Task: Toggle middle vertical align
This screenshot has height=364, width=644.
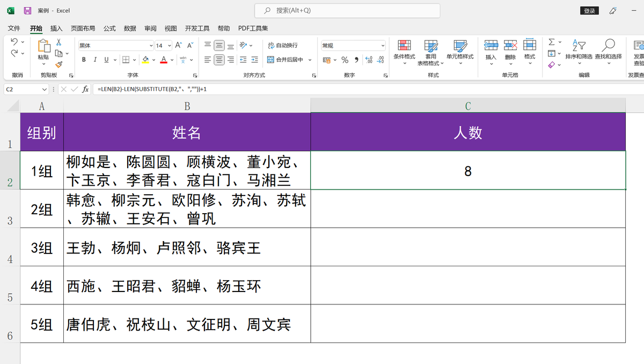Action: coord(219,46)
